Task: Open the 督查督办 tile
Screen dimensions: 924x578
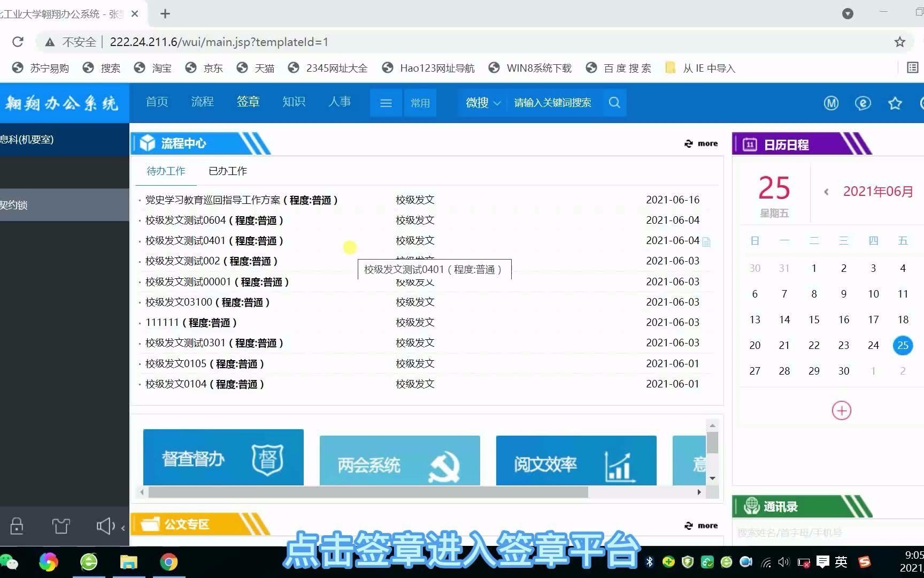Action: tap(224, 457)
